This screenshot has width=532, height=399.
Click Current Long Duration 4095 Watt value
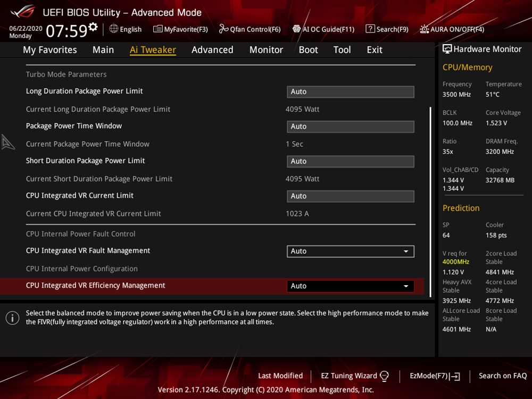tap(302, 109)
